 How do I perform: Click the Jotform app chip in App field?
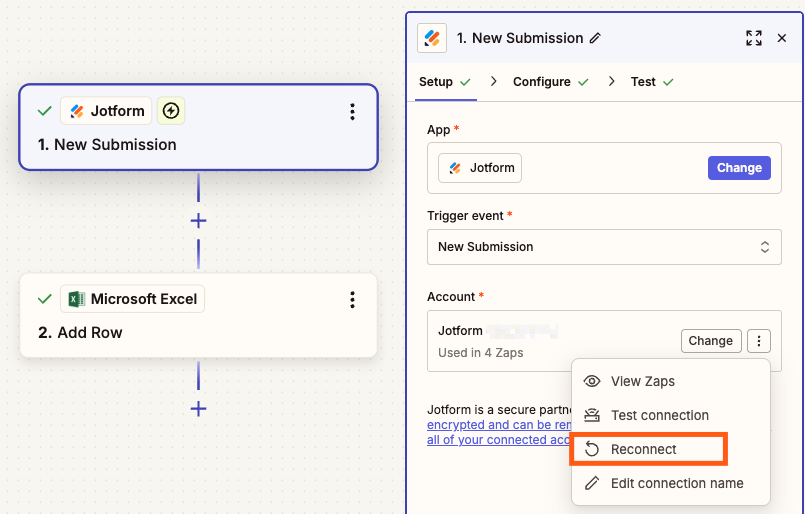[x=480, y=168]
